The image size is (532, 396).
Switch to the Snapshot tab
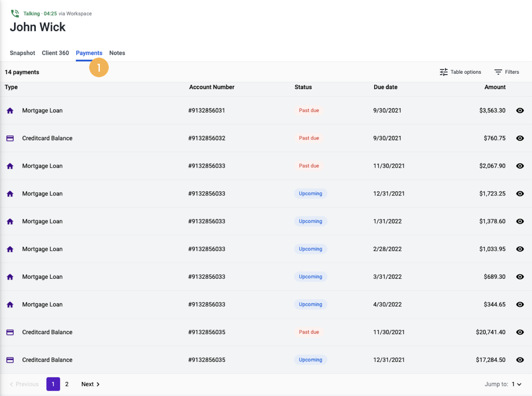click(x=22, y=53)
